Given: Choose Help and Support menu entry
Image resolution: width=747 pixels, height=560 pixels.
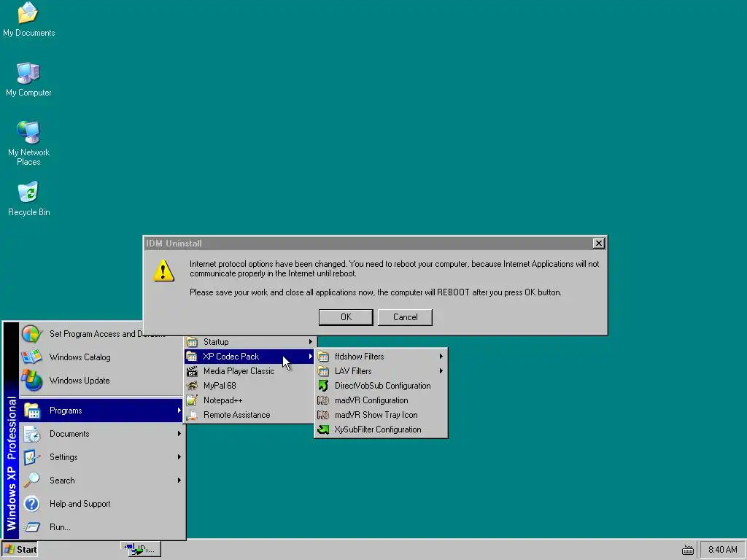Looking at the screenshot, I should coord(102,504).
